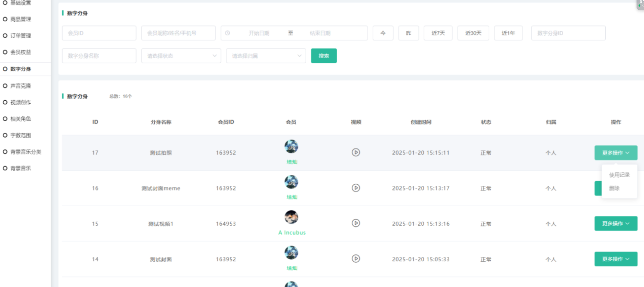Select 使用记录 from the open menu

tap(619, 175)
